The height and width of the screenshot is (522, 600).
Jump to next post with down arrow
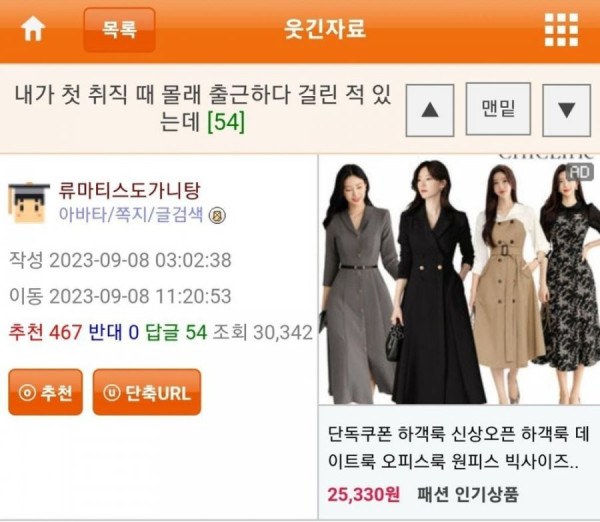[x=567, y=110]
